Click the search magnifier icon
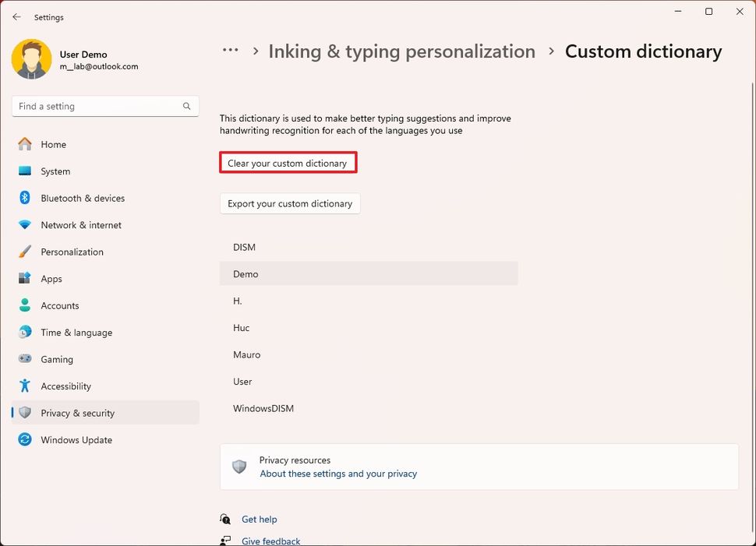Screen dimensions: 756x546 pyautogui.click(x=187, y=106)
